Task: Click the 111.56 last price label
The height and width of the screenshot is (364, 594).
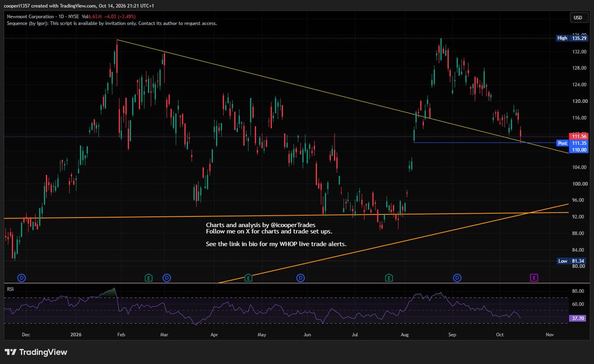Action: (579, 136)
